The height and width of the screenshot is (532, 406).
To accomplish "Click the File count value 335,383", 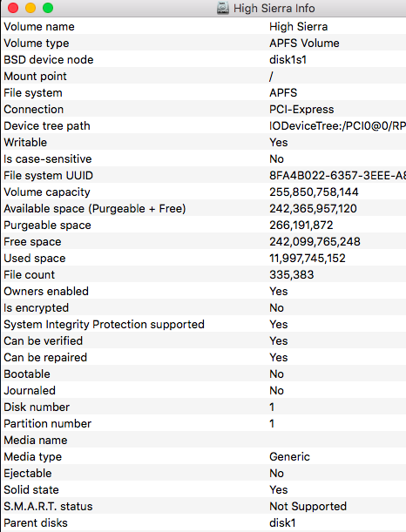I will click(292, 275).
